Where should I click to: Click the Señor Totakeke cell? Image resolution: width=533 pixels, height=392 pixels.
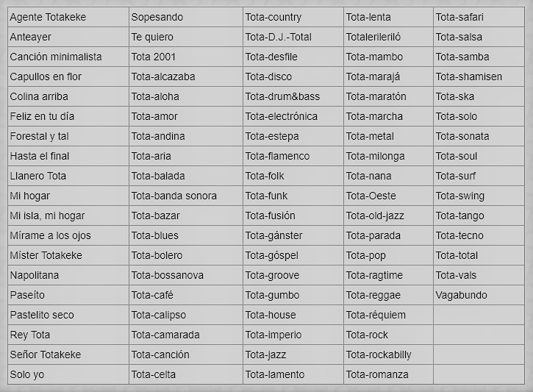pyautogui.click(x=46, y=354)
